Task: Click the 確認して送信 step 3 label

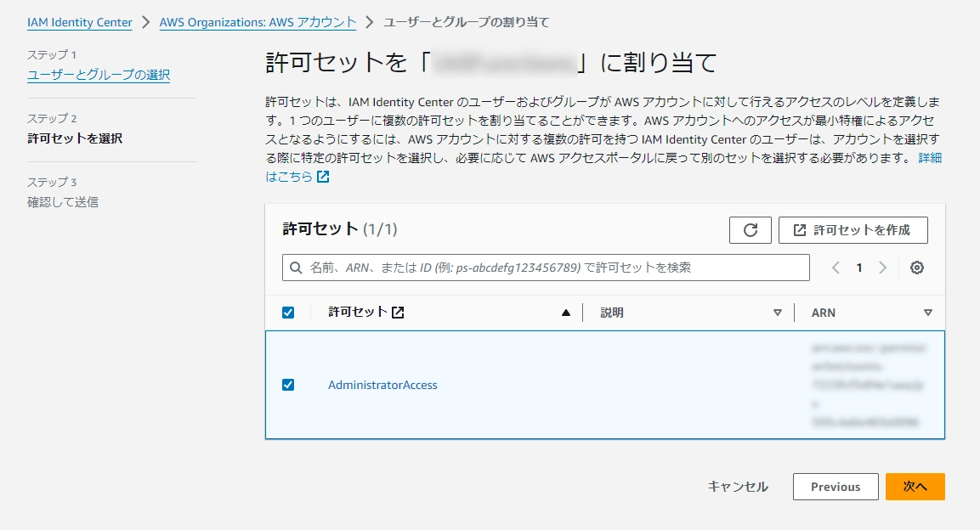Action: pos(63,202)
